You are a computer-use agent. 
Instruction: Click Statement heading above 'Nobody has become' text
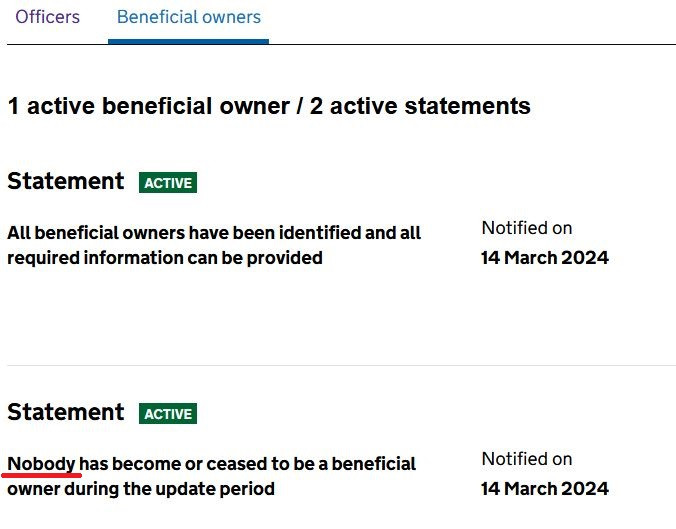pyautogui.click(x=66, y=413)
